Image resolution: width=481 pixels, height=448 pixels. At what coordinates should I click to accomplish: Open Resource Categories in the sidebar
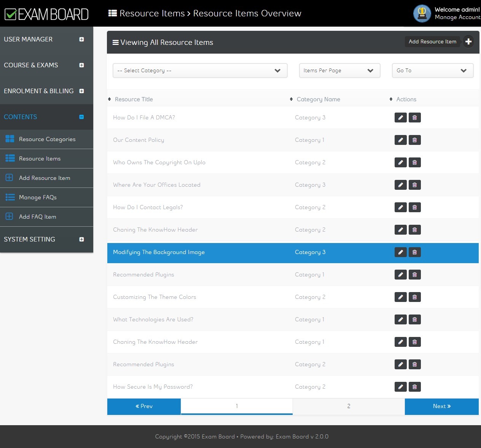[47, 139]
